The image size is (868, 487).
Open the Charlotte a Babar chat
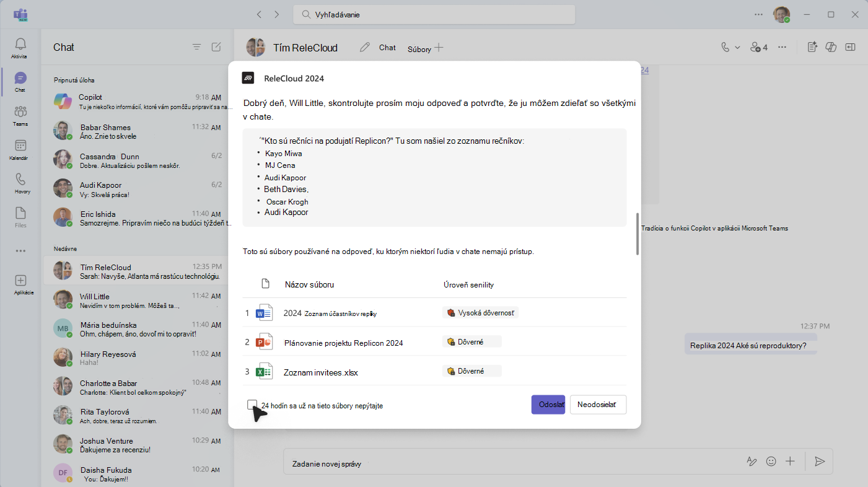[138, 387]
